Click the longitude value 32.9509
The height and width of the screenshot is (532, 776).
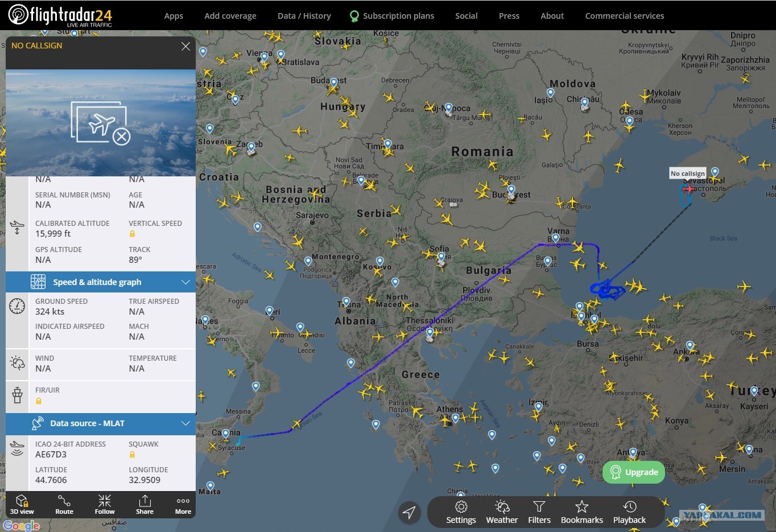click(x=145, y=480)
